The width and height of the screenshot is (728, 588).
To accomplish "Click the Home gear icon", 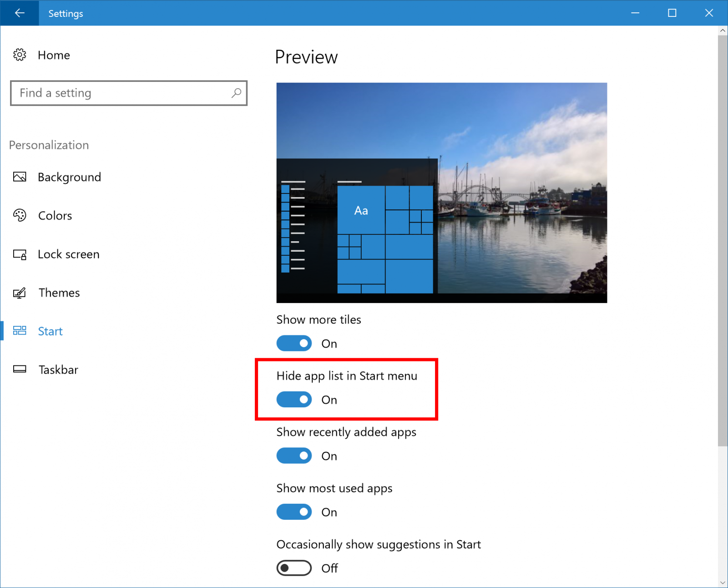I will (20, 55).
